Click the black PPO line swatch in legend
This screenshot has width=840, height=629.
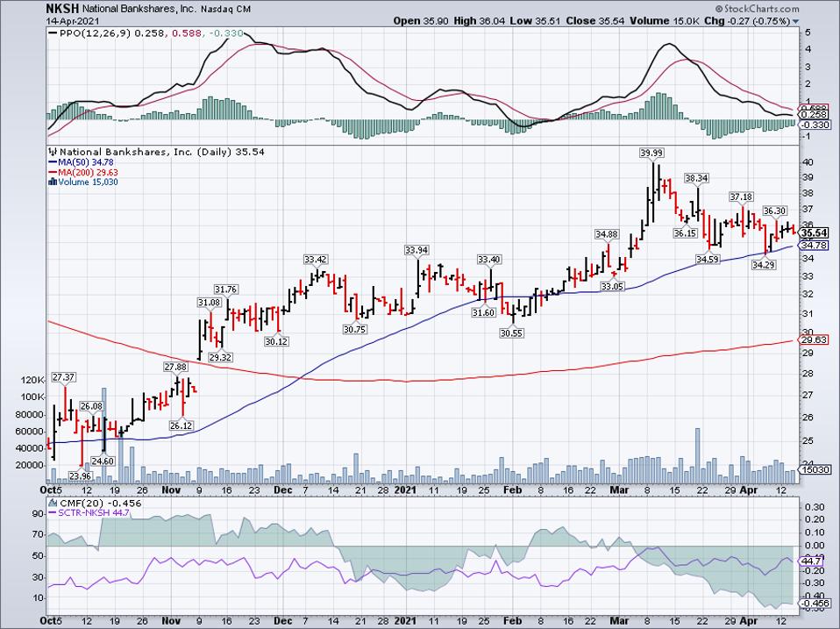point(53,33)
